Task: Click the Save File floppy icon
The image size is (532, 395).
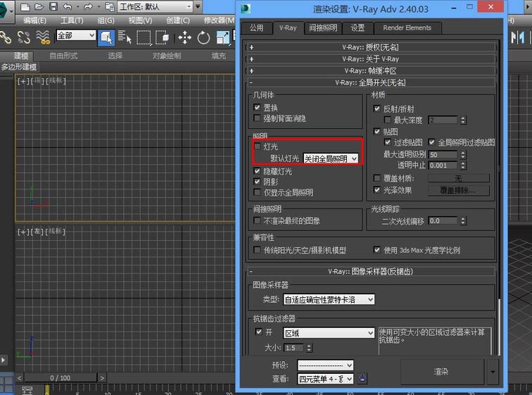Action: click(x=53, y=6)
